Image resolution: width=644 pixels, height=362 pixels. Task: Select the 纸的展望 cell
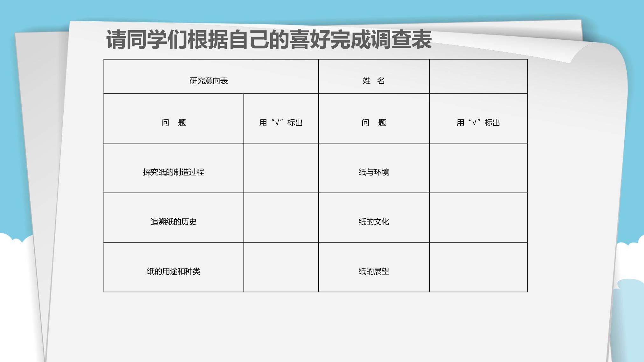374,267
